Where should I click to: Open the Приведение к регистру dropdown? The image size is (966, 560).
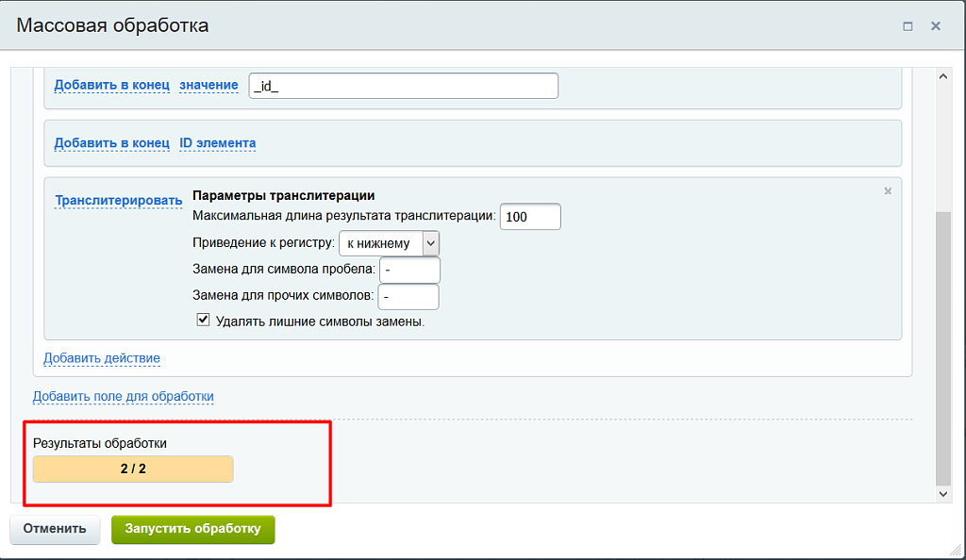point(429,243)
